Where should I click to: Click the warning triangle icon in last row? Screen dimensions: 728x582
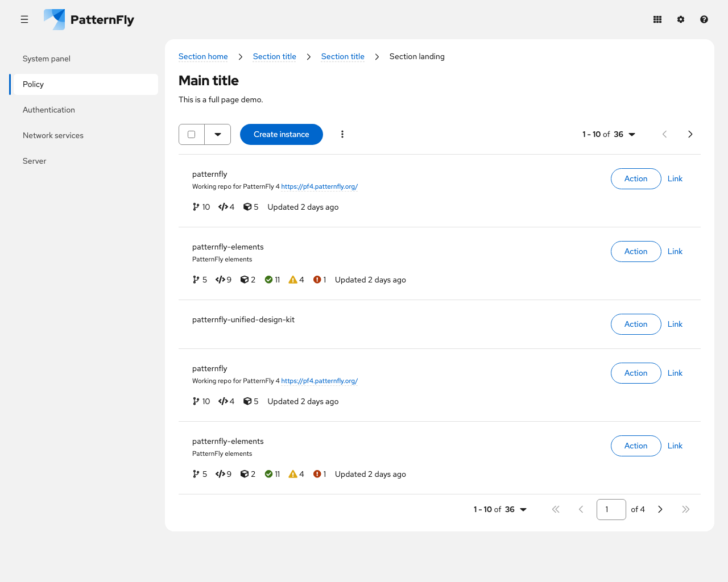pyautogui.click(x=293, y=474)
